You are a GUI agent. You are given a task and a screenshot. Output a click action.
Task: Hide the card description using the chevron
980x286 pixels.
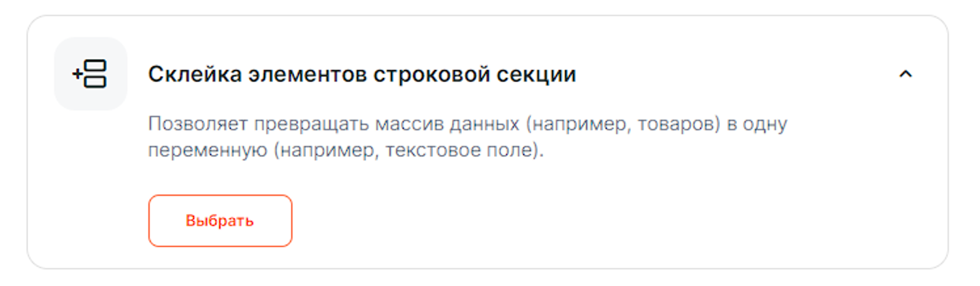905,75
